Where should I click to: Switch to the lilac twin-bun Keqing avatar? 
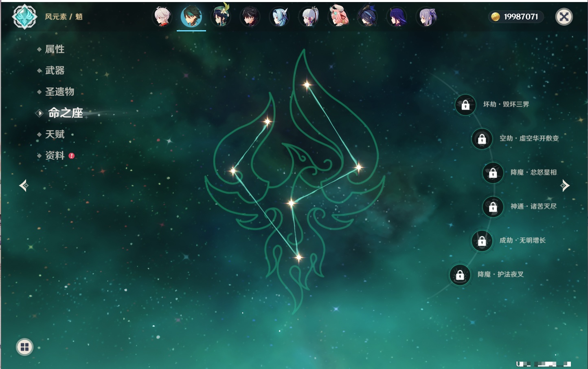tap(427, 17)
